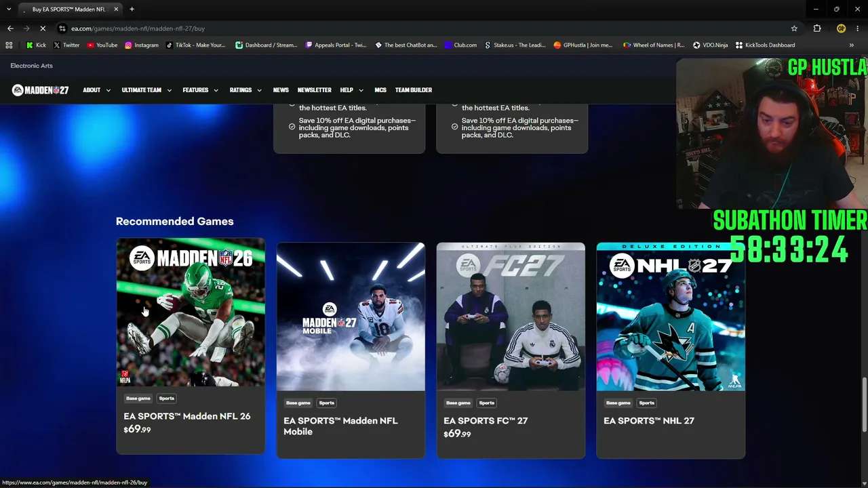Click the Madden 27 logo
Viewport: 868px width, 488px height.
coord(40,90)
